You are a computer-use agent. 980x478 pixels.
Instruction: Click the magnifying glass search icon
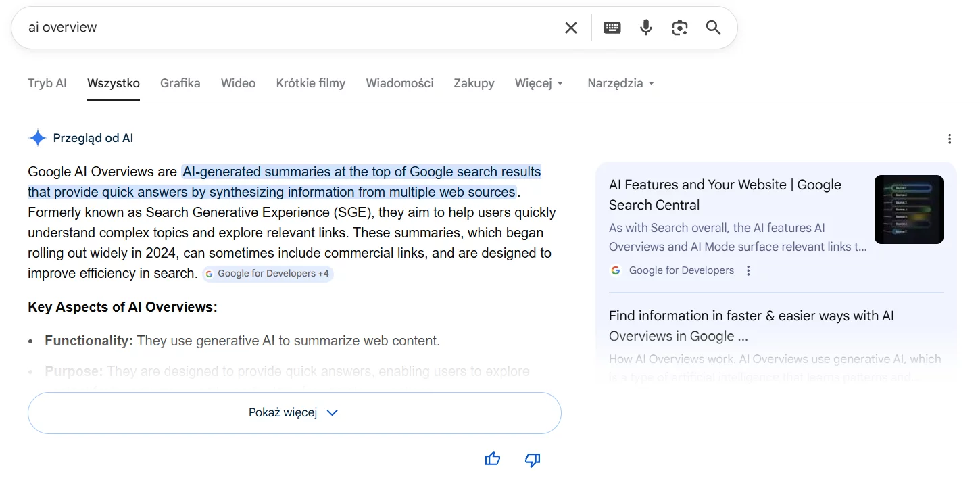click(713, 28)
